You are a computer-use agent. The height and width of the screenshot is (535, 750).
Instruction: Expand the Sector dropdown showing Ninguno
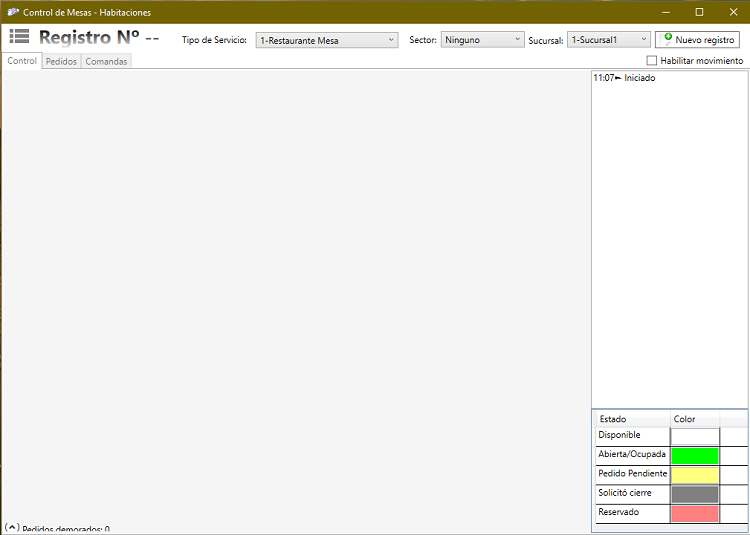coord(482,40)
